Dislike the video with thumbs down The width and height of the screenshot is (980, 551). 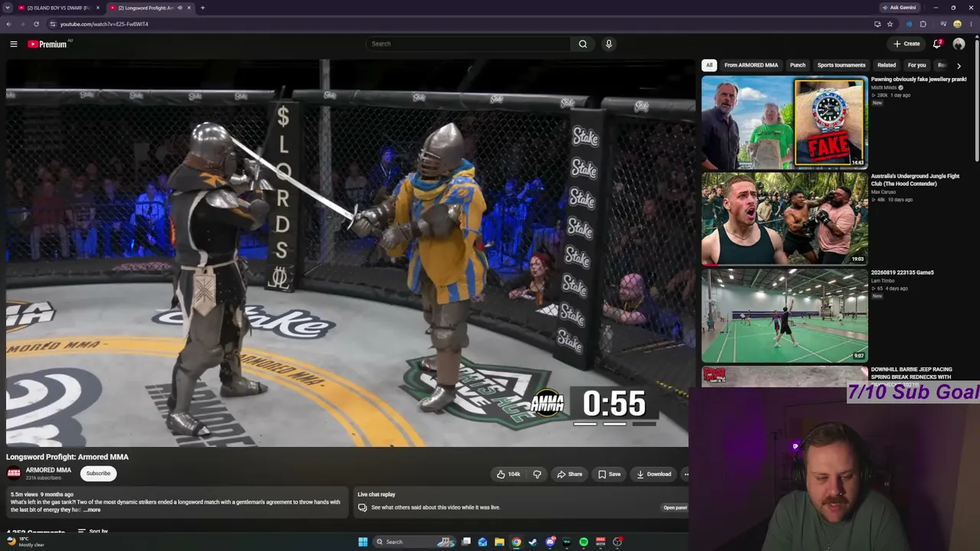[537, 474]
